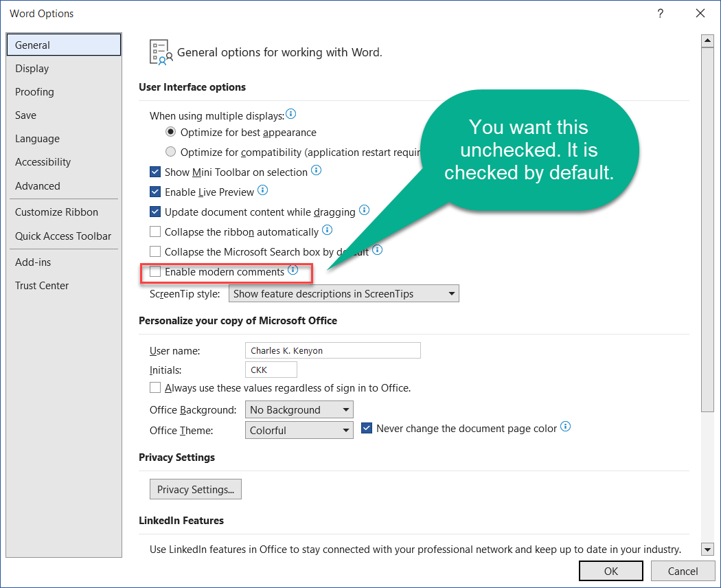Click the User name input field
The width and height of the screenshot is (721, 588).
(333, 350)
